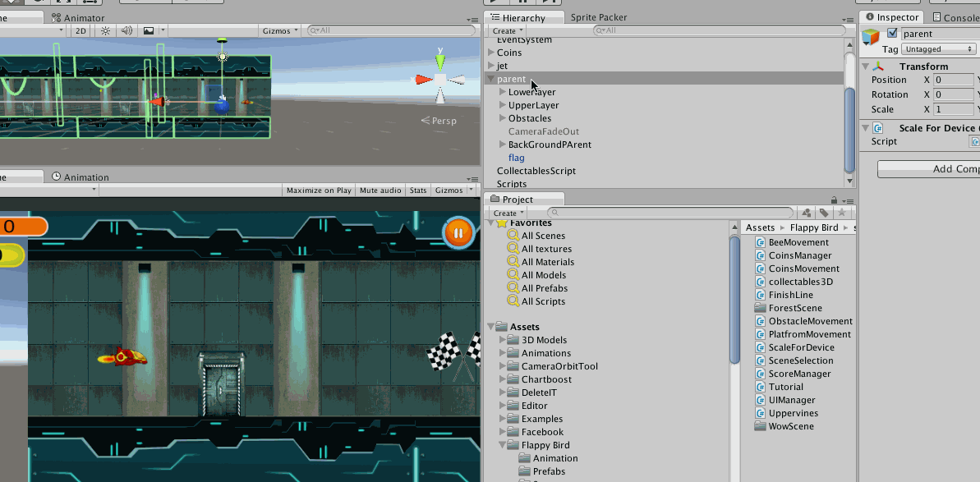980x482 pixels.
Task: Toggle 2D scene view mode
Action: click(81, 30)
